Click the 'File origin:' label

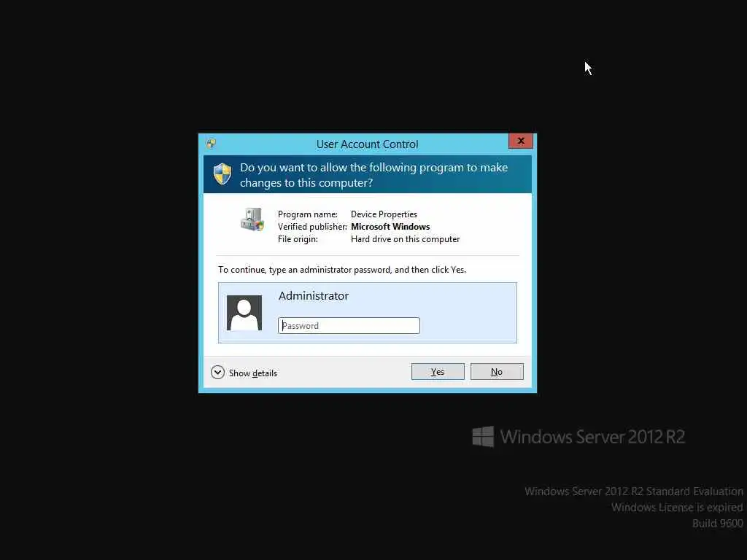coord(298,239)
